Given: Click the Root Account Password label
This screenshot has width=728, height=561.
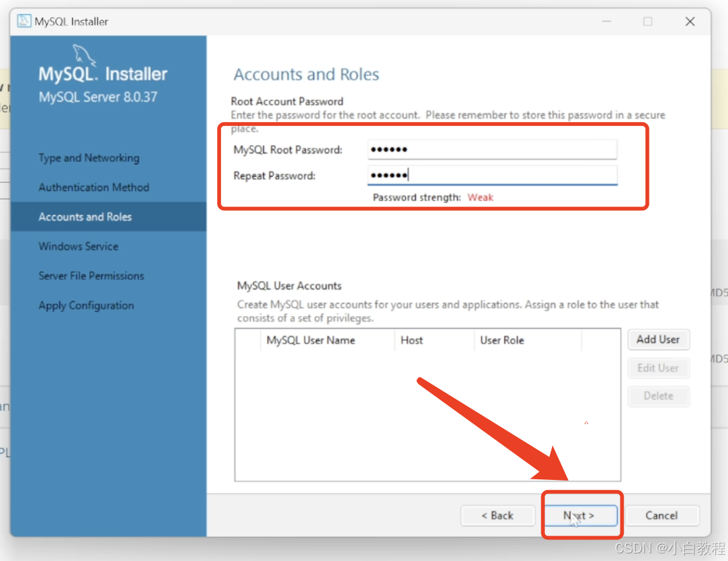Looking at the screenshot, I should pyautogui.click(x=287, y=101).
